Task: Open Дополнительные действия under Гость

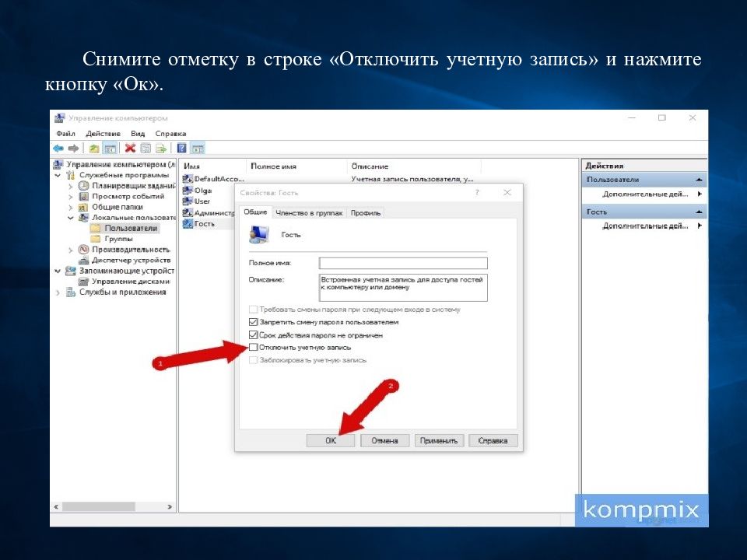Action: pos(646,226)
